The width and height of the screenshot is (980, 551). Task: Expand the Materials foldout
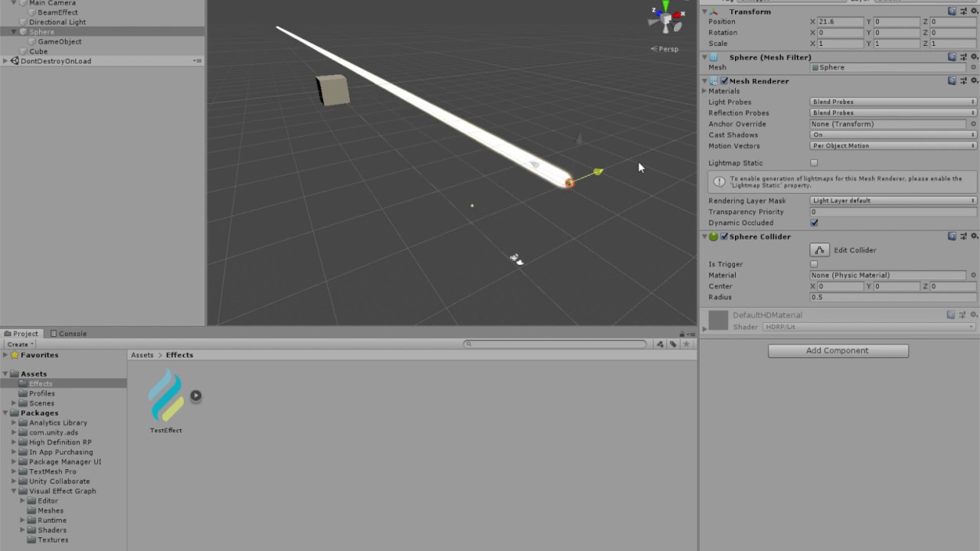coord(704,91)
